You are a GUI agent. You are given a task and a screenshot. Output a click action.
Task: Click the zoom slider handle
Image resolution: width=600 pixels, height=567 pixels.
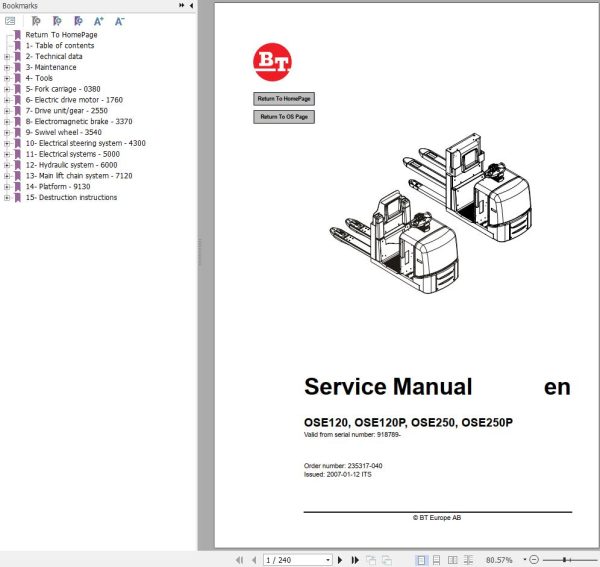(564, 560)
